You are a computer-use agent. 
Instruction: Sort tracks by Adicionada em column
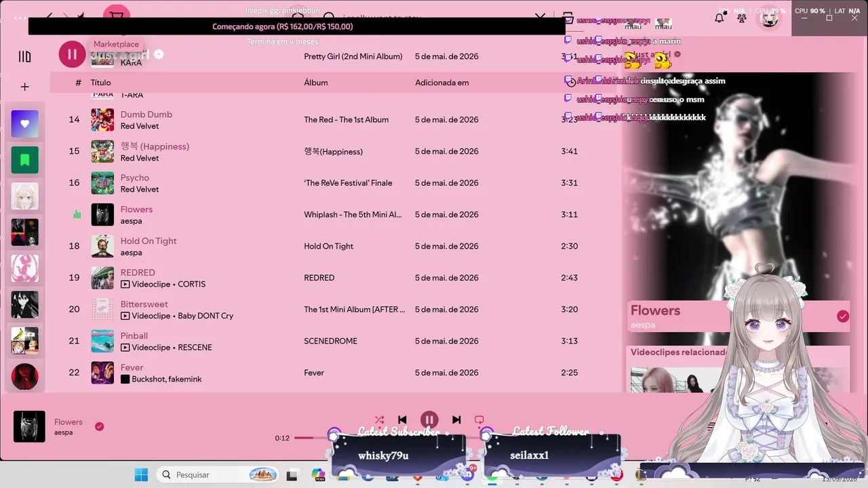[442, 83]
